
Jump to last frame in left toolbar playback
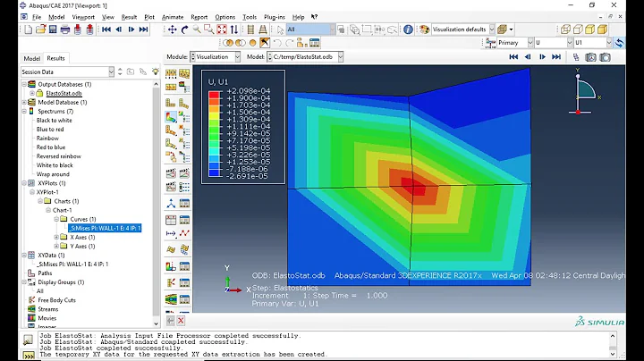point(143,29)
